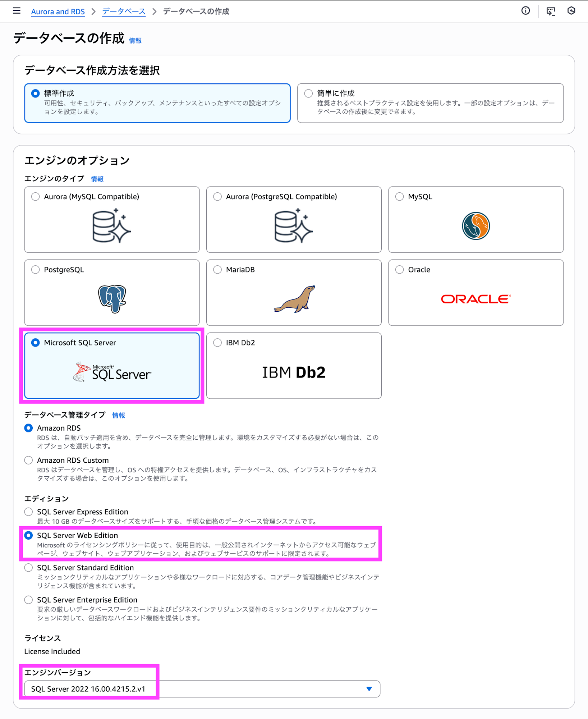The width and height of the screenshot is (588, 719).
Task: Open the hamburger navigation menu
Action: pos(17,11)
